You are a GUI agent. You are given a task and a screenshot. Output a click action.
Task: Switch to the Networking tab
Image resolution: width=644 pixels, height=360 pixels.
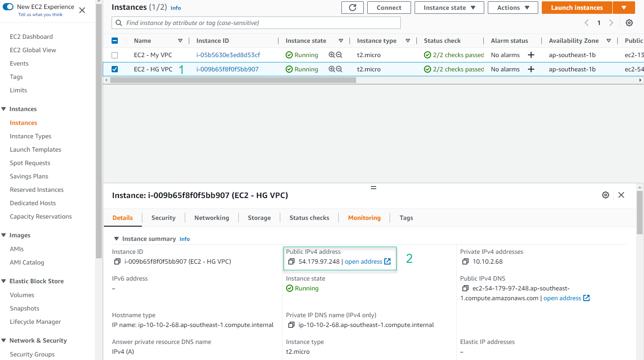[x=212, y=218]
